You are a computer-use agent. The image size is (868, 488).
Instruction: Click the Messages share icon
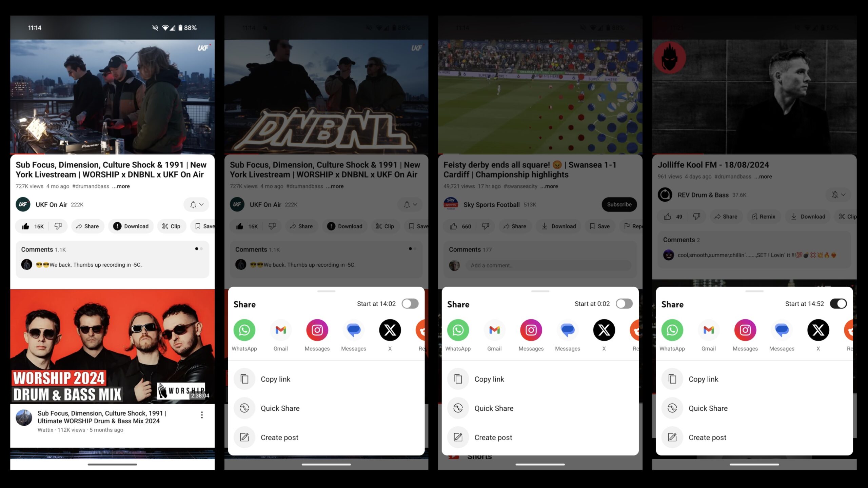[354, 330]
